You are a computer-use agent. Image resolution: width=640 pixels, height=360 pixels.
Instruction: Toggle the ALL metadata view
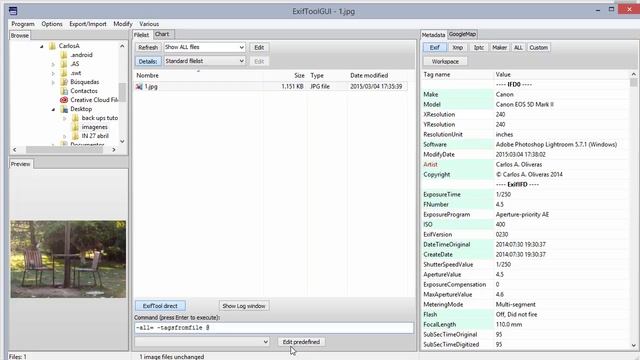pos(518,48)
